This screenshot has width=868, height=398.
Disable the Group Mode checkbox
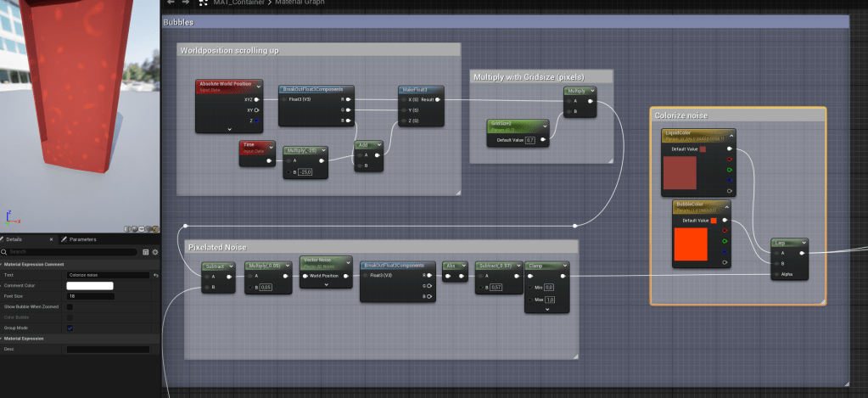click(70, 328)
